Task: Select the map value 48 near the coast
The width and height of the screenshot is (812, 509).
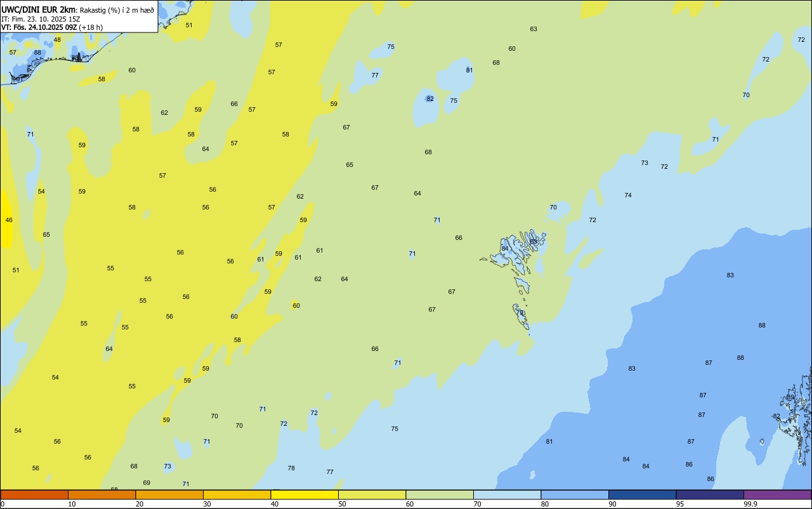Action: pos(57,40)
